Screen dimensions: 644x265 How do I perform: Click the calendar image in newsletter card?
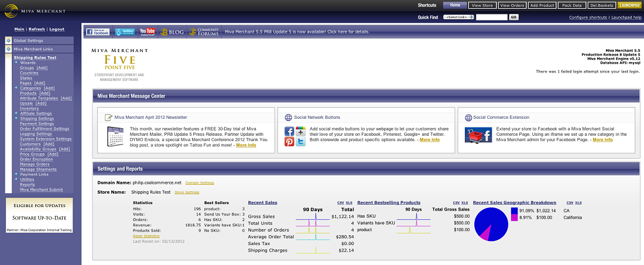pyautogui.click(x=115, y=136)
